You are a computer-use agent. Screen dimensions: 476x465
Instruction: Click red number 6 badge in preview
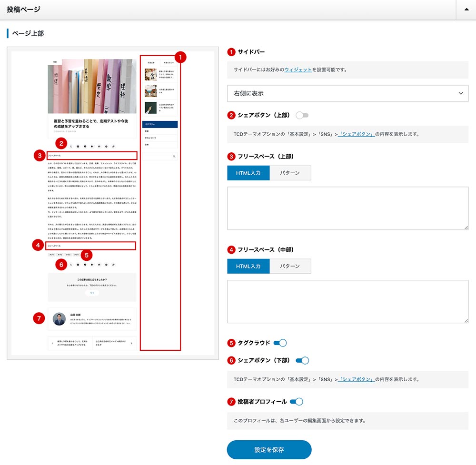(x=61, y=264)
